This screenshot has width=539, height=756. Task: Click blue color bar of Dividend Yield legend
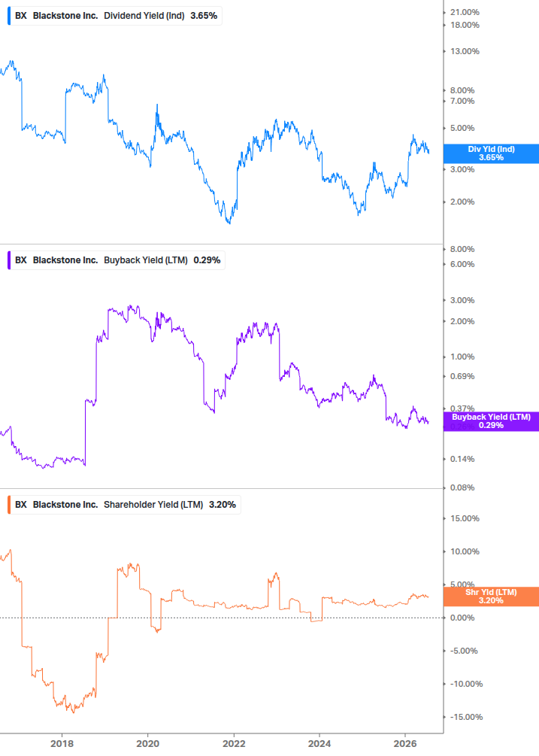(x=9, y=16)
